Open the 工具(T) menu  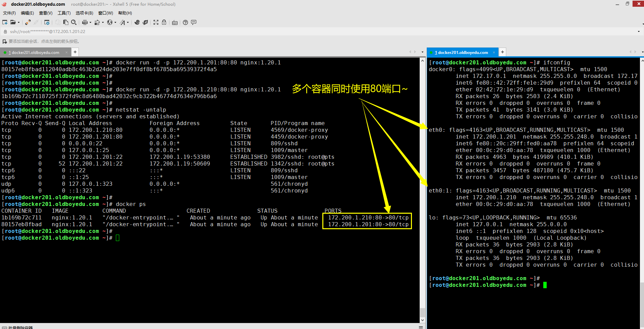coord(64,13)
